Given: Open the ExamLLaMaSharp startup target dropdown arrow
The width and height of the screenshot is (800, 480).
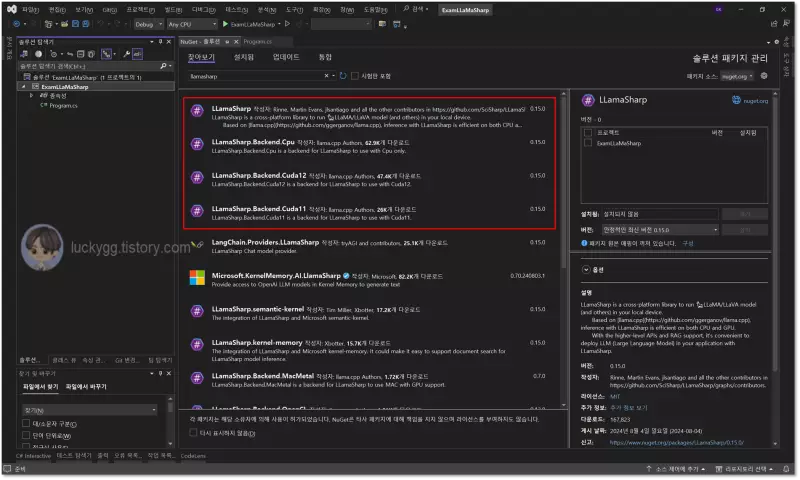Looking at the screenshot, I should [279, 24].
